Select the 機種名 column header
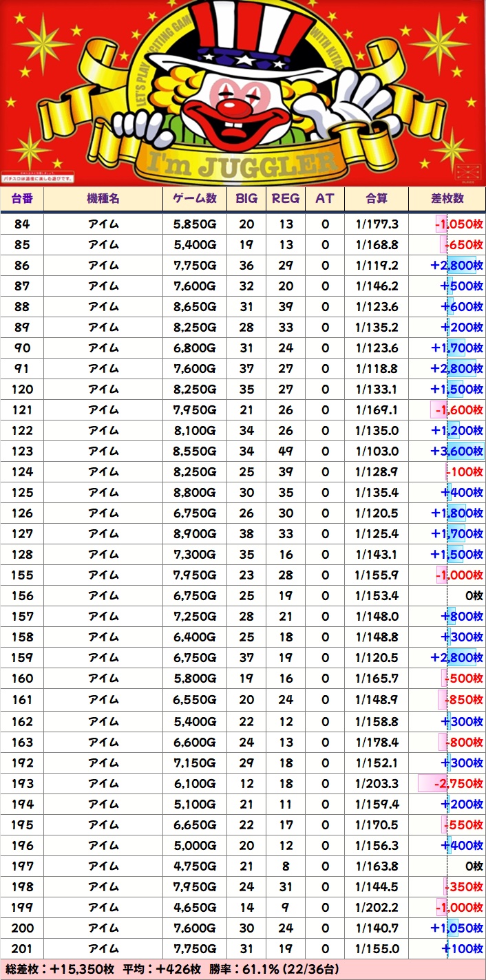Image resolution: width=486 pixels, height=980 pixels. (103, 198)
